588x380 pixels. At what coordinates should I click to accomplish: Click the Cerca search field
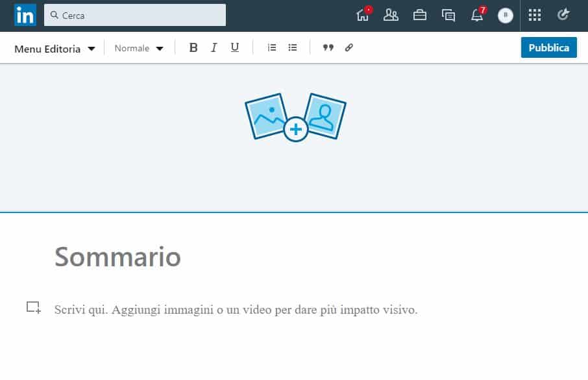135,15
